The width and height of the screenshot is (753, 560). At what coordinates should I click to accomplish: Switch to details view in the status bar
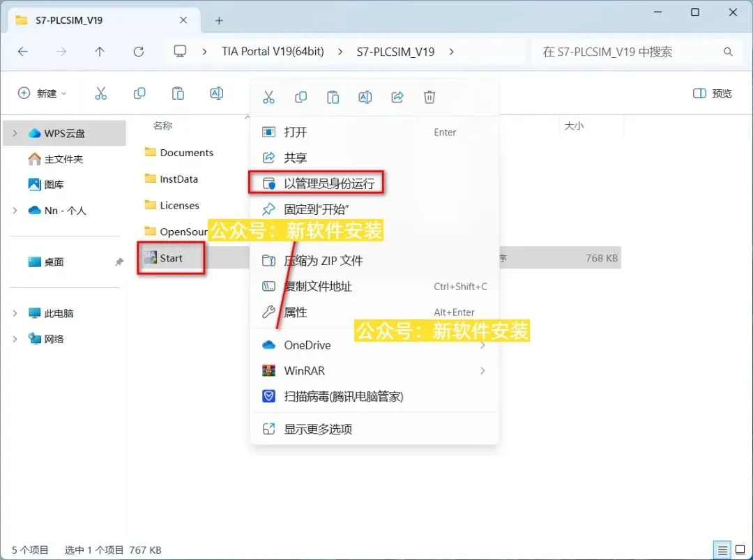pos(722,550)
